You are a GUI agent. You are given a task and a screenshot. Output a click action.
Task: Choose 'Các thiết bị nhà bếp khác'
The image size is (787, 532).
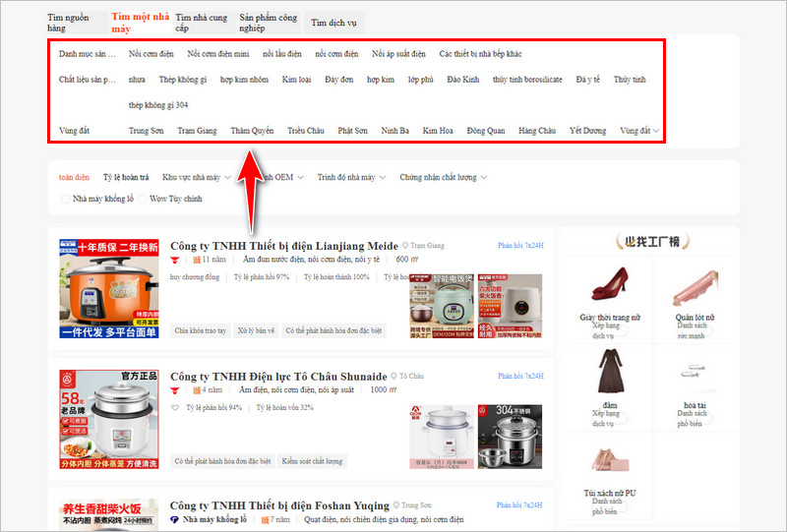point(480,54)
